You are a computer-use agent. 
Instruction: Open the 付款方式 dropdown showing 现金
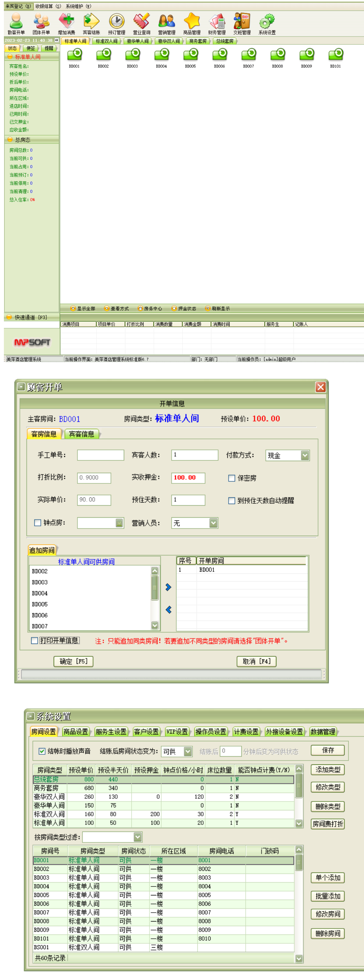305,455
